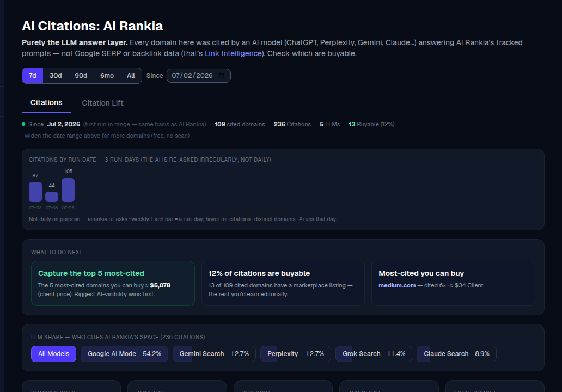Filter by Grok Search 11.4%
Screen dimensions: 562x392
click(x=374, y=354)
